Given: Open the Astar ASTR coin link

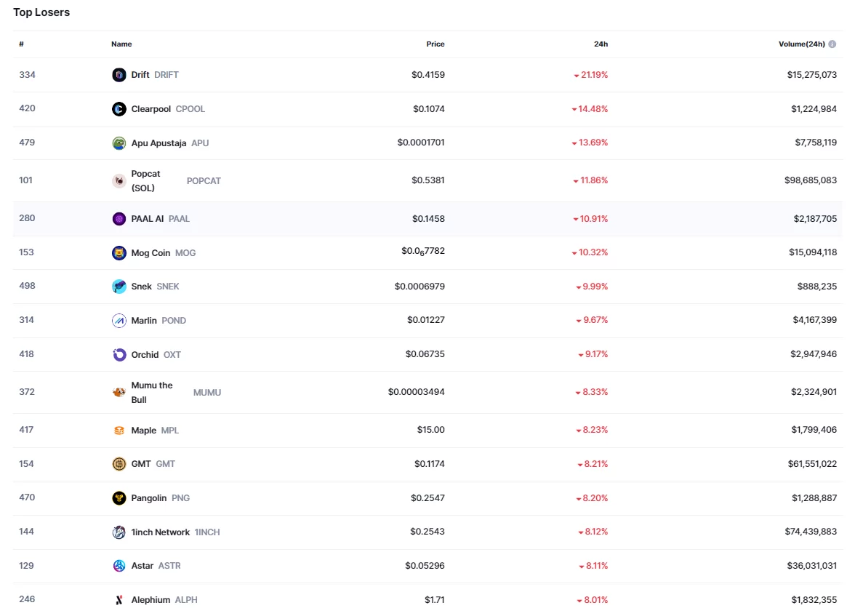Looking at the screenshot, I should click(142, 566).
